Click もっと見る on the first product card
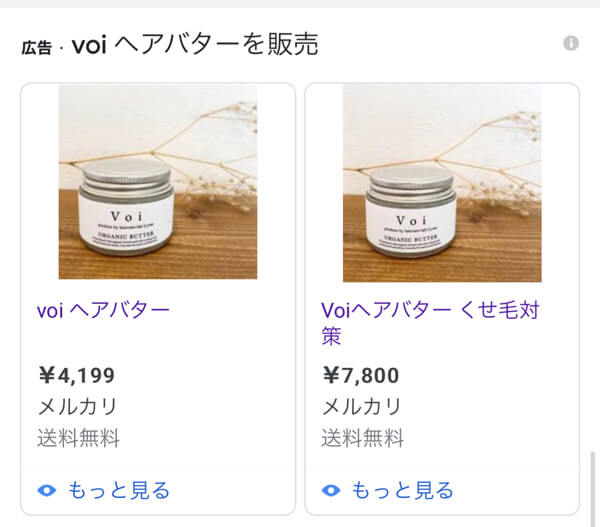Image resolution: width=600 pixels, height=527 pixels. pos(119,490)
